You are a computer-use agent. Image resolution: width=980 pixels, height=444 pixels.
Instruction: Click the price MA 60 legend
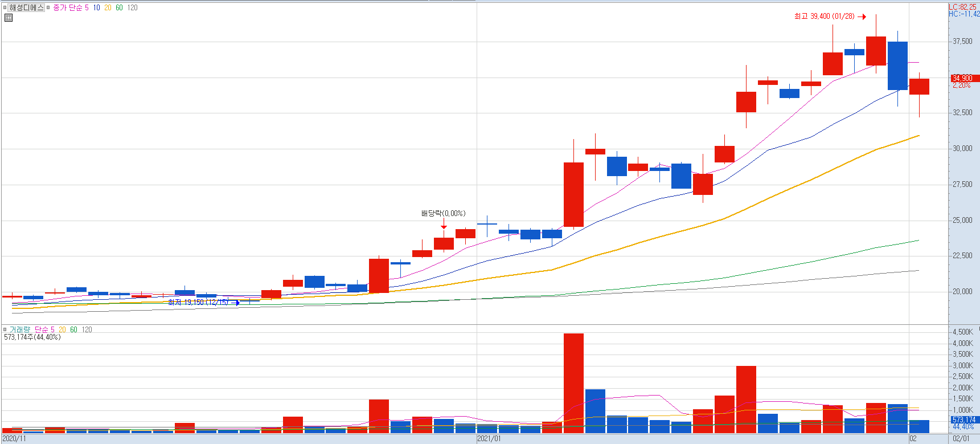point(119,7)
